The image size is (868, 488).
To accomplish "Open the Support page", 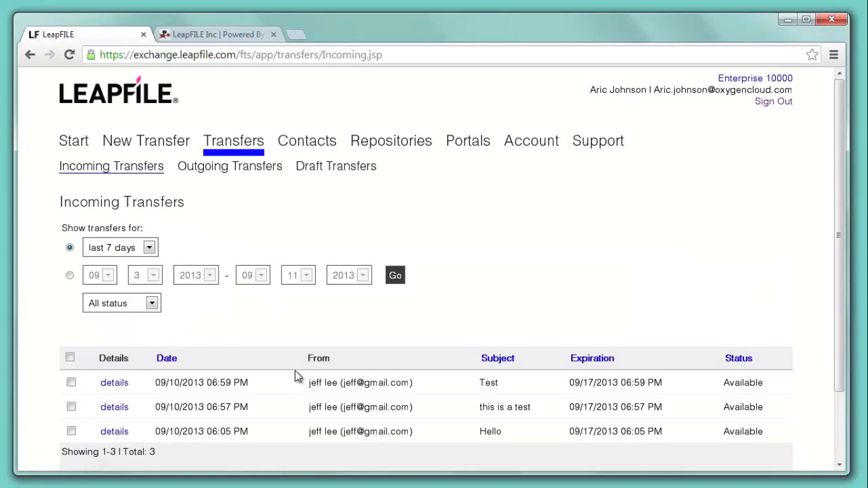I will 598,140.
